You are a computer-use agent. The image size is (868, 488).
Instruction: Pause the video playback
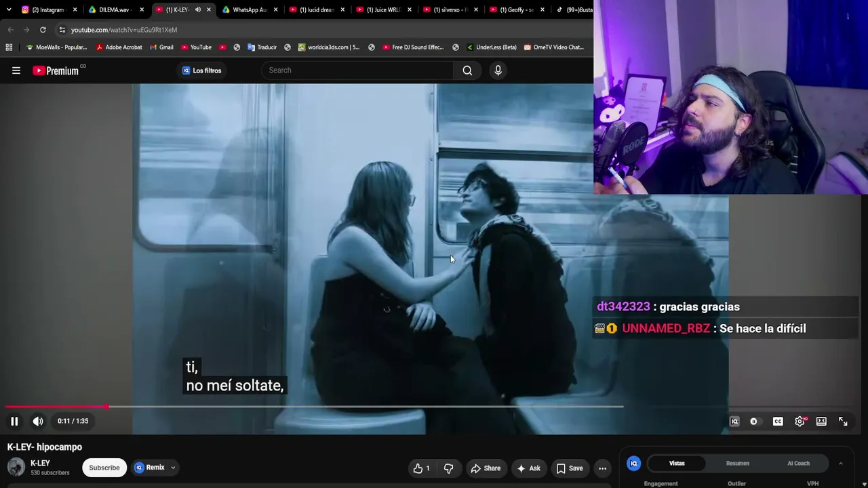(x=14, y=421)
